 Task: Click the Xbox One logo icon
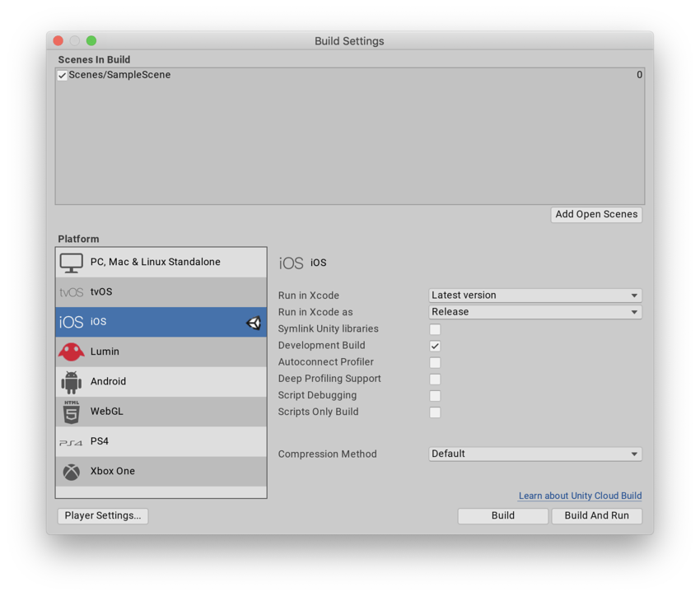point(72,470)
